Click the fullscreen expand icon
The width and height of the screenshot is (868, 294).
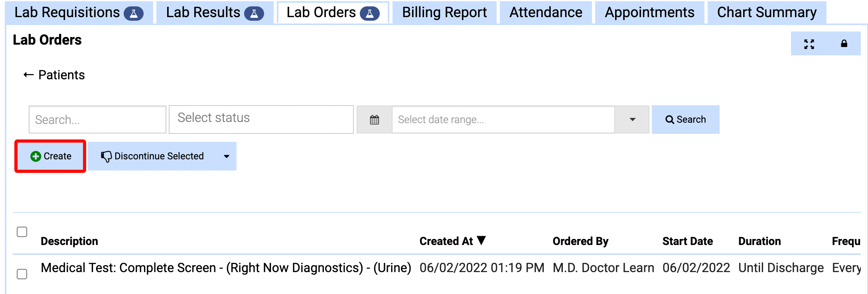809,44
